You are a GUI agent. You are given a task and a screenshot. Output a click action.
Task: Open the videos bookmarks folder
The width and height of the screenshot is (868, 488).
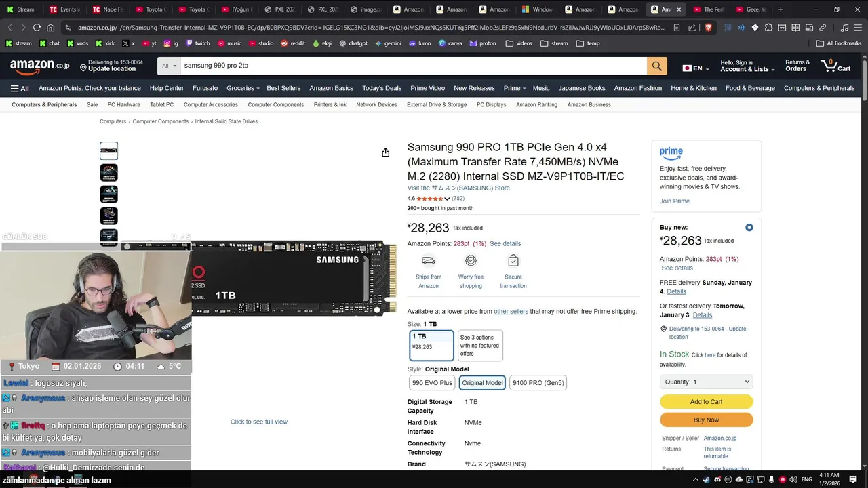click(519, 43)
